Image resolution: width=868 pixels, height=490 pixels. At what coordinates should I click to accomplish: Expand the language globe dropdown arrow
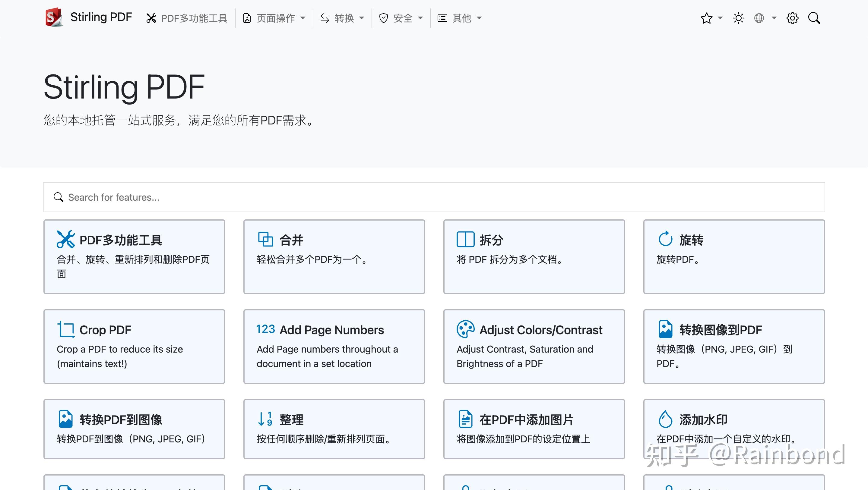(774, 18)
